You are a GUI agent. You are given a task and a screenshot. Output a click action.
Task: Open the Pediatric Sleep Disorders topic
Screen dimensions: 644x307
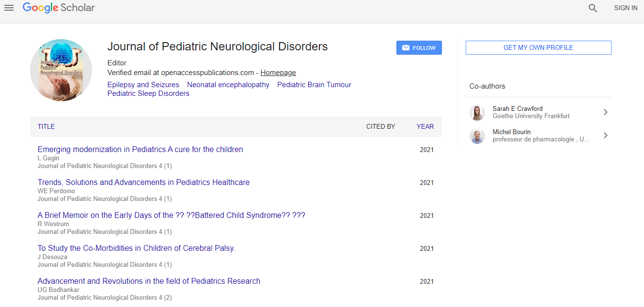click(x=148, y=93)
